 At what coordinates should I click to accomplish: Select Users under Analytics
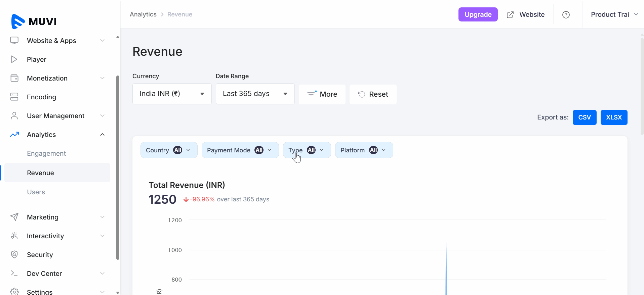tap(36, 192)
